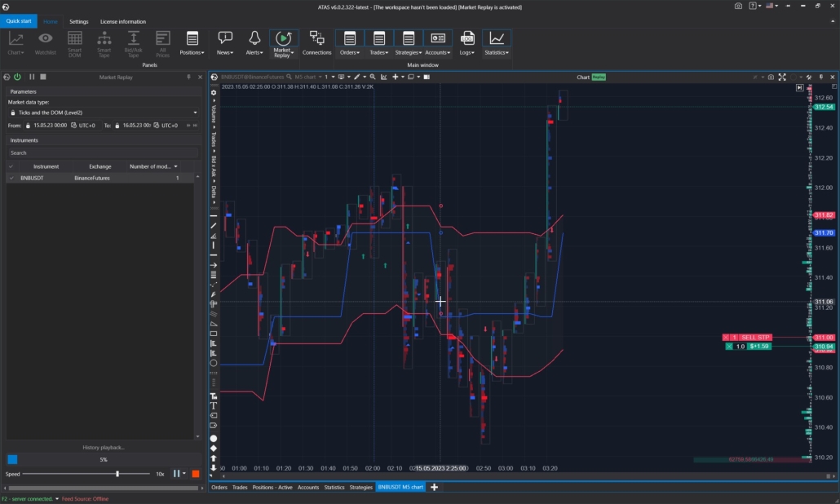Click the lock icon beside the From date
The width and height of the screenshot is (840, 504).
coord(28,126)
